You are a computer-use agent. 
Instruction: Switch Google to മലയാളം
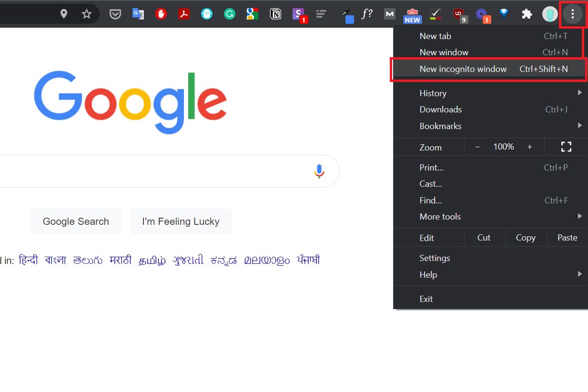point(267,261)
